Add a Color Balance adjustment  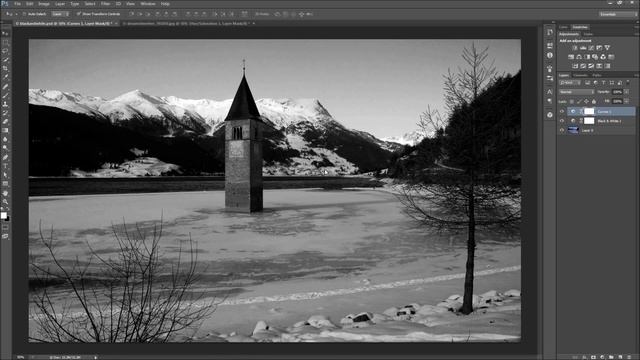pyautogui.click(x=579, y=57)
